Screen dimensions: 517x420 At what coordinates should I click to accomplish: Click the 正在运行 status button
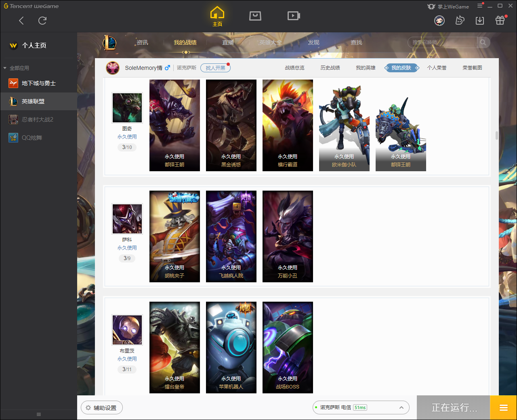[454, 407]
